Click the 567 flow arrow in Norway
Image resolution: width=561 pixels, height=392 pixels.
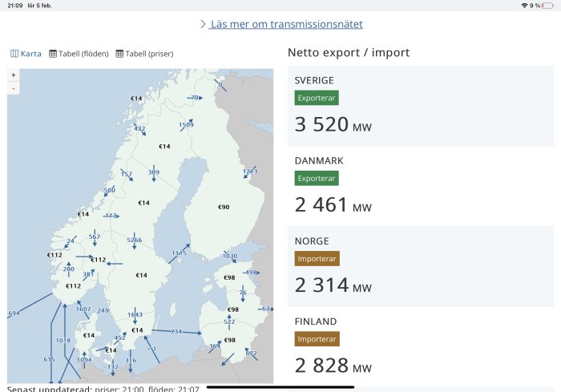(x=95, y=237)
